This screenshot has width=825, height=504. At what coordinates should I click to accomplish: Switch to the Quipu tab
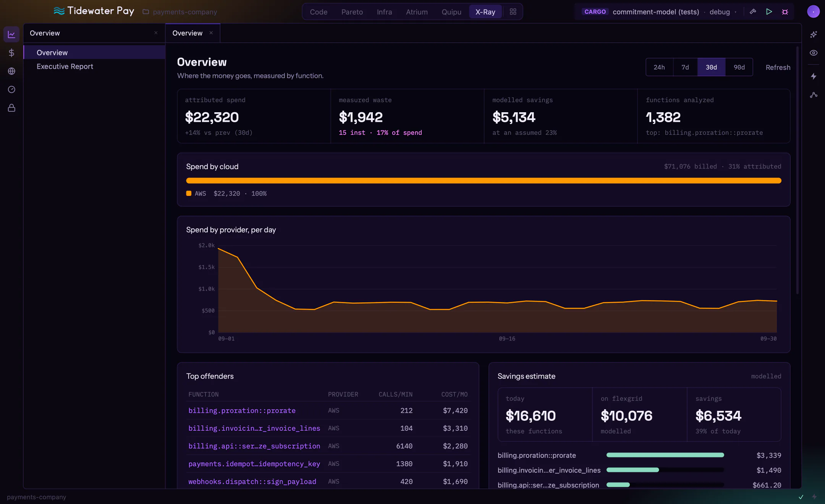click(451, 12)
